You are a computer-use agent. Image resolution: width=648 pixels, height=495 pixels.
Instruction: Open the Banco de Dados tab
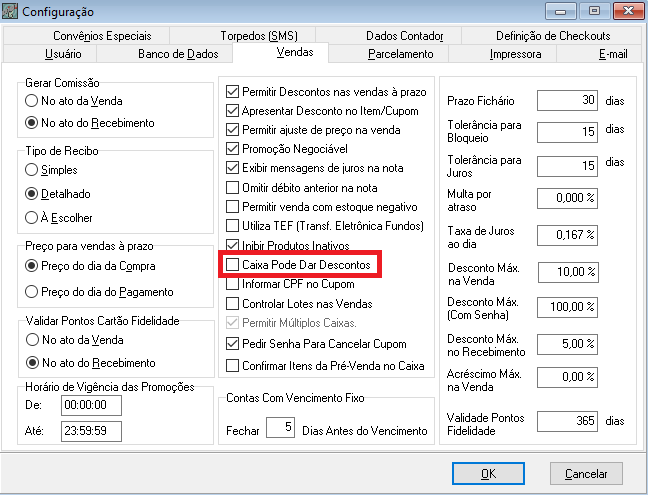tap(165, 54)
